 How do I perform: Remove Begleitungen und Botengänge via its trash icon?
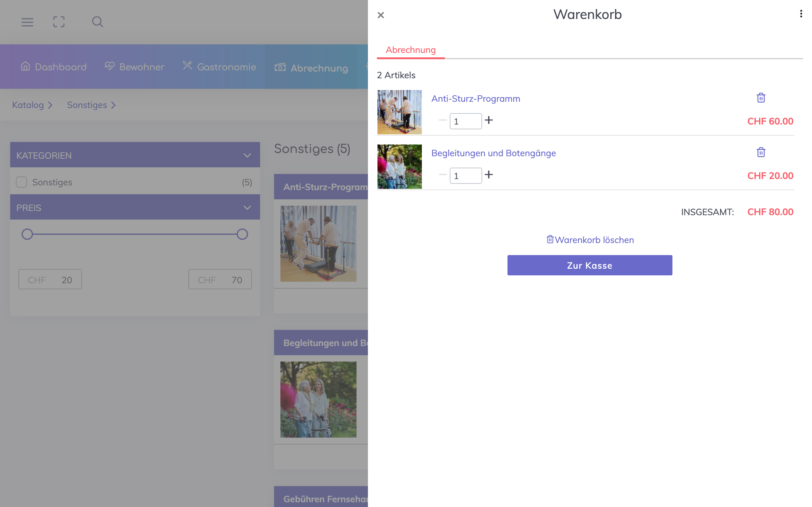click(x=761, y=152)
